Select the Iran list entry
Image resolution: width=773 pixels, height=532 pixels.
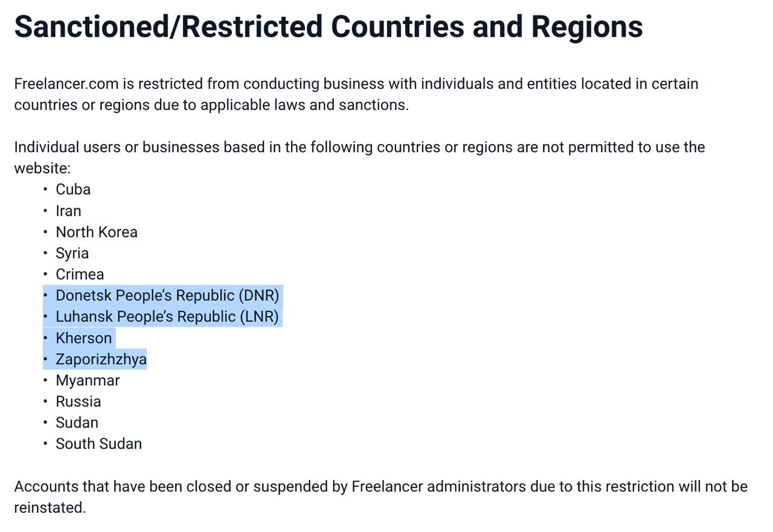coord(68,211)
